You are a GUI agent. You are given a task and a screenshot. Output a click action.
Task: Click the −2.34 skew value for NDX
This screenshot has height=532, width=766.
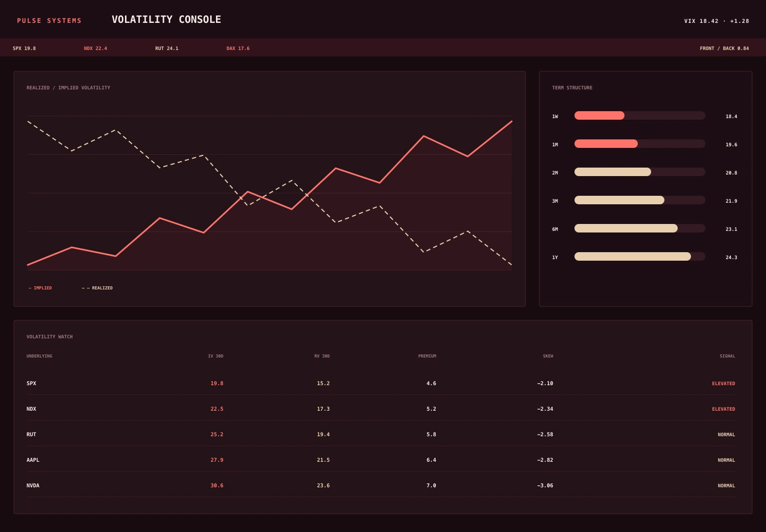(x=545, y=409)
